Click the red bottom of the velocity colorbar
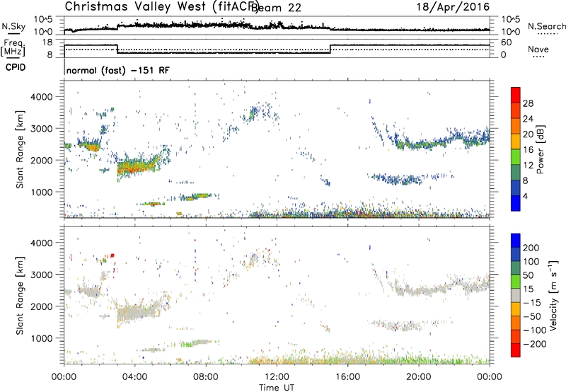 tap(516, 350)
